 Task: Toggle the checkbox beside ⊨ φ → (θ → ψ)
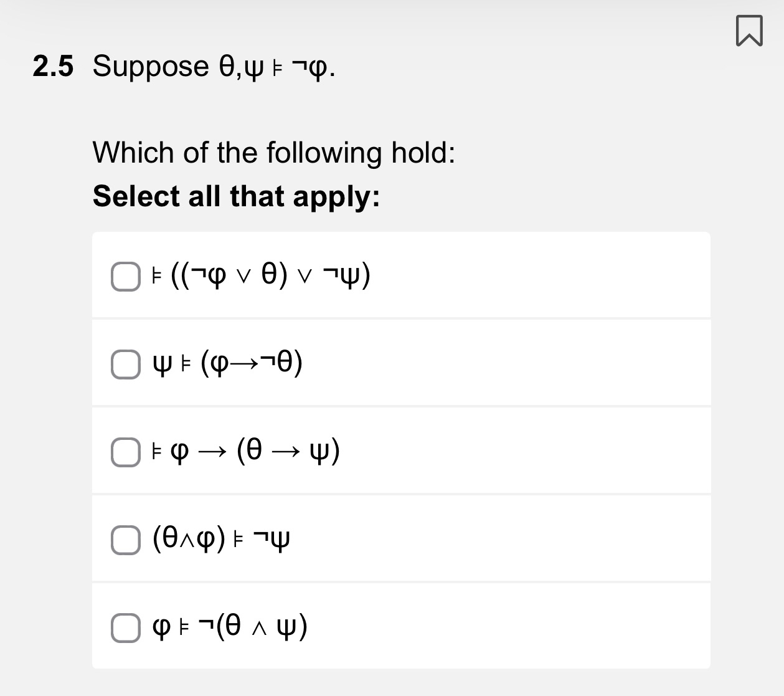coord(125,452)
